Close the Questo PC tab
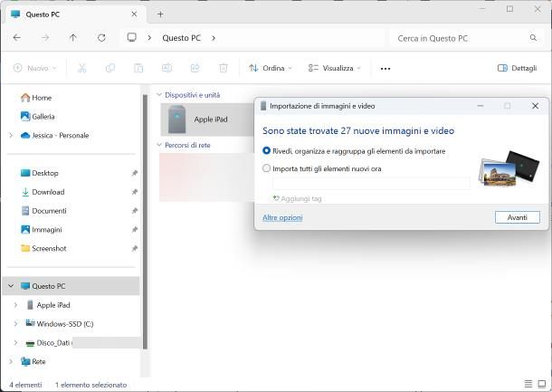Viewport: 552px width, 392px height. click(x=134, y=14)
